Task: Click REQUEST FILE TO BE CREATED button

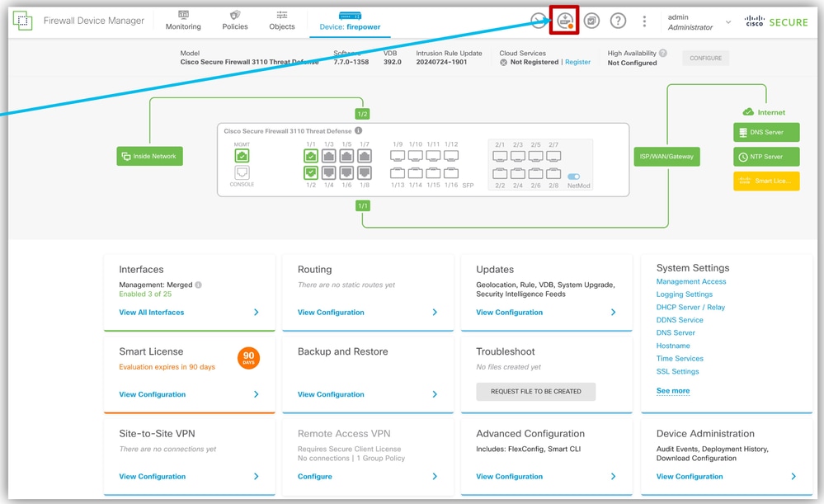Action: pyautogui.click(x=536, y=392)
